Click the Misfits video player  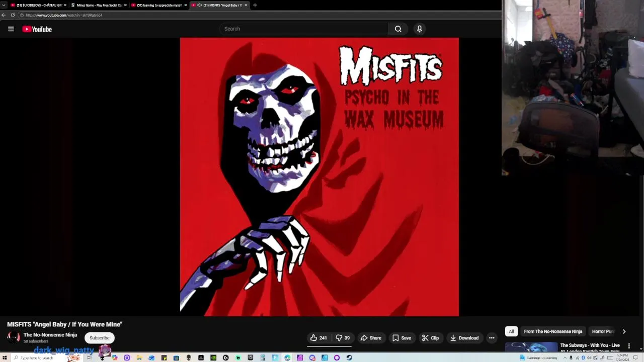pos(319,177)
